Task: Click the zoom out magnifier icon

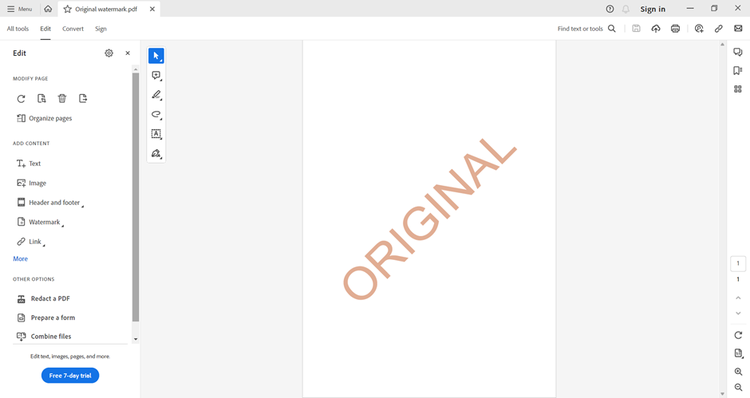Action: [738, 387]
